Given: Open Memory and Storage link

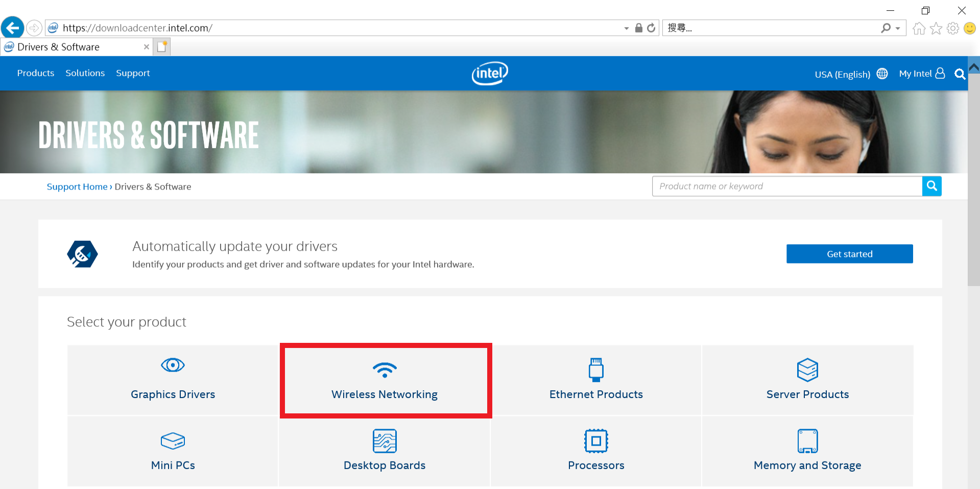Looking at the screenshot, I should 807,465.
